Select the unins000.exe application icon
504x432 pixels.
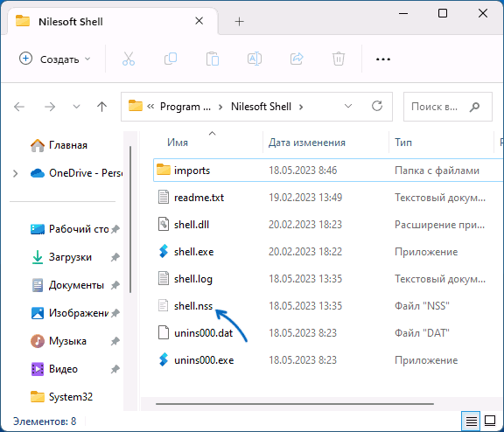[164, 360]
